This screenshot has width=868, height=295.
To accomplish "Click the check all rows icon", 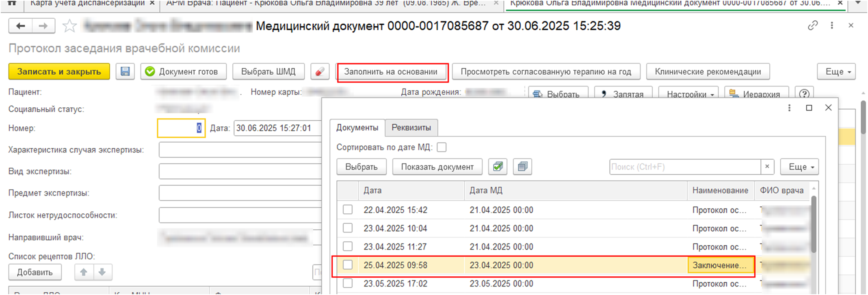I will (498, 167).
